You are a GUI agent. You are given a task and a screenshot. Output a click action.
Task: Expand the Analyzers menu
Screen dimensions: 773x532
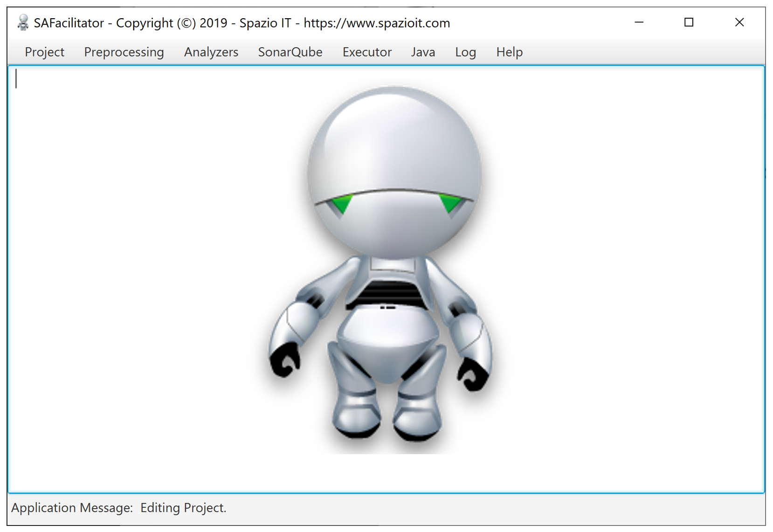click(x=211, y=52)
